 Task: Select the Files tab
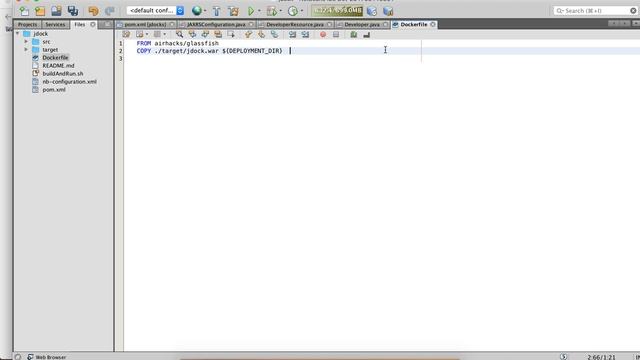[80, 24]
